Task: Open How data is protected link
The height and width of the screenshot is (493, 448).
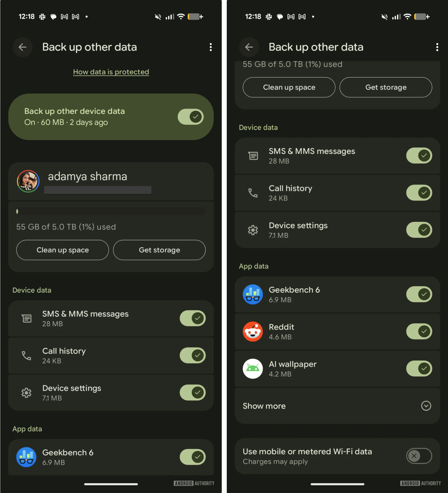Action: 111,72
